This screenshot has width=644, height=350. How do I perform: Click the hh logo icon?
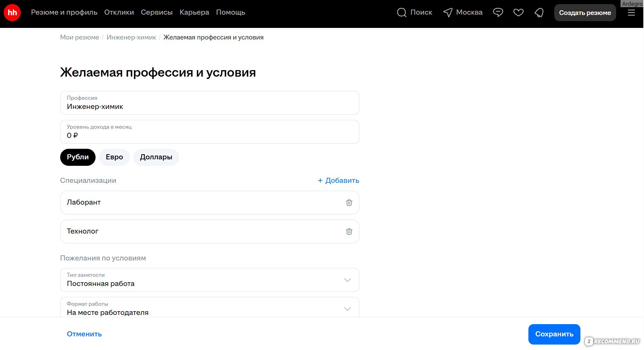pyautogui.click(x=12, y=13)
